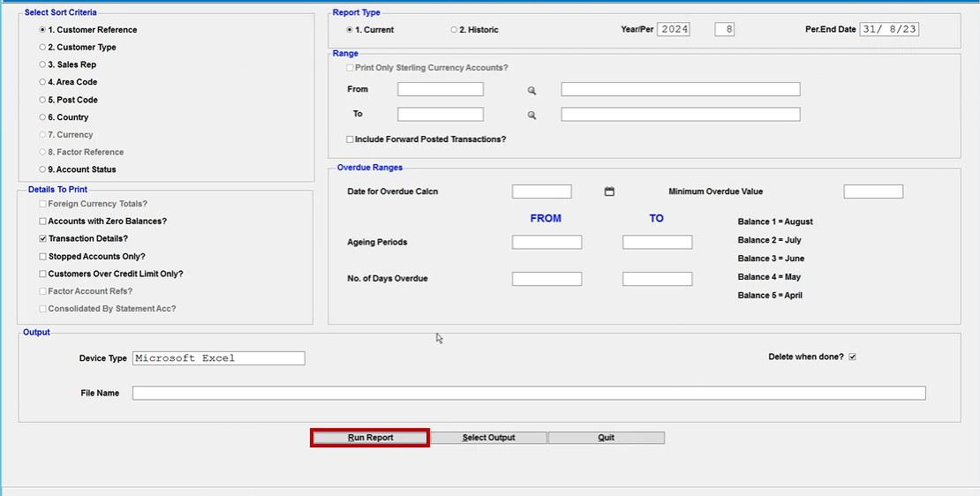Image resolution: width=980 pixels, height=496 pixels.
Task: Click No. of Days Overdue TO field
Action: 658,279
